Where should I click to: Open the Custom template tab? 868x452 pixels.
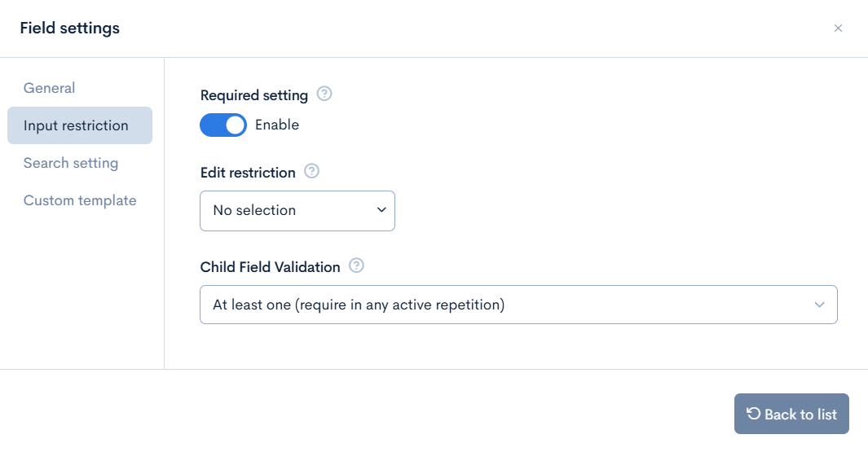80,201
